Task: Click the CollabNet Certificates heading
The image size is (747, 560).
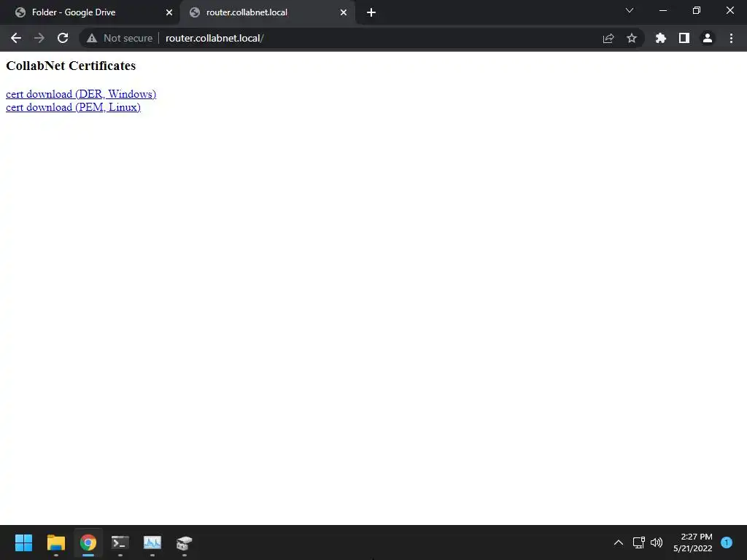Action: click(71, 66)
